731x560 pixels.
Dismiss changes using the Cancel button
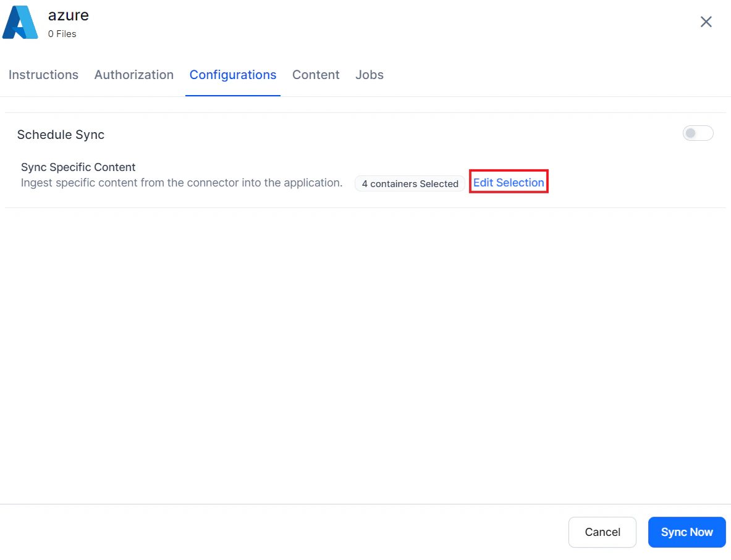click(x=602, y=532)
